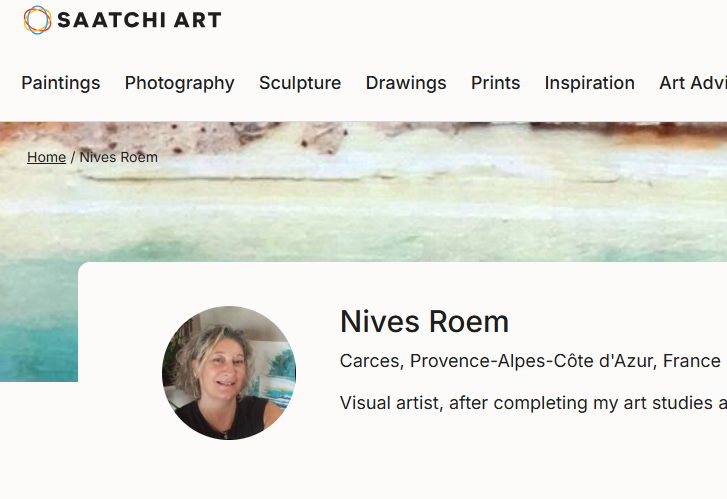Select Sculpture in the navigation bar
This screenshot has height=499, width=727.
click(300, 83)
